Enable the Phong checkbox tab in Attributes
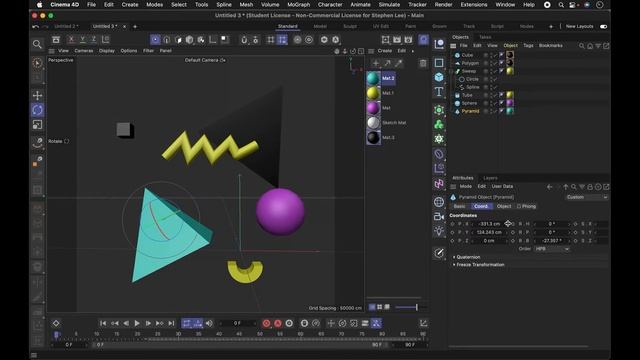Viewport: 640px width, 360px height. click(527, 206)
